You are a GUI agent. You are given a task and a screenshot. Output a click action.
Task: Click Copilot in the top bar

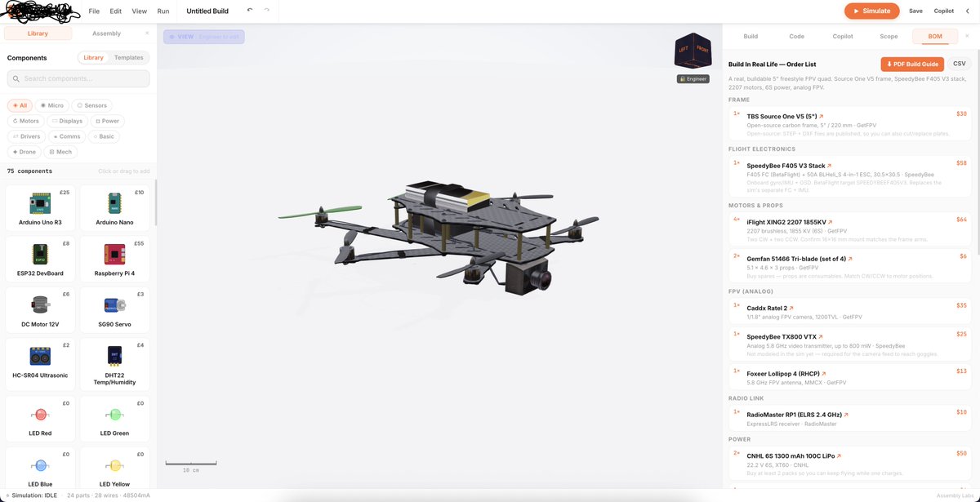943,11
